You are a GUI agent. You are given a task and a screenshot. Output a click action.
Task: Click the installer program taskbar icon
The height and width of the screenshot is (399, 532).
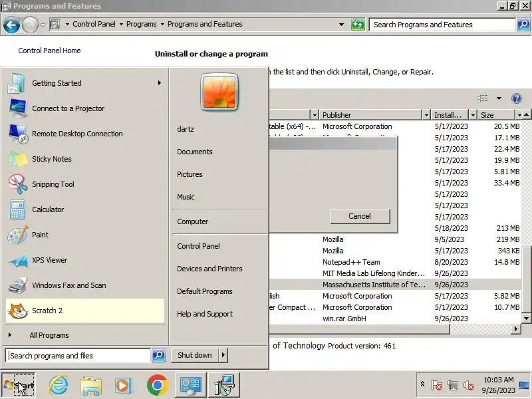pos(224,385)
